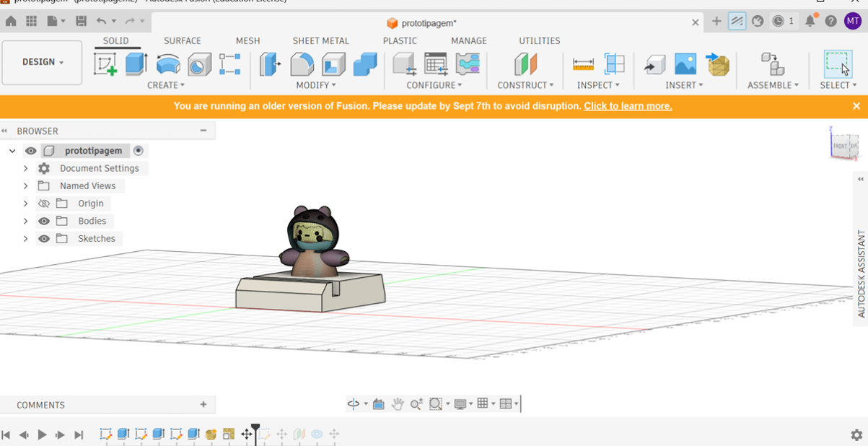Expand the Document Settings node
868x446 pixels.
(x=25, y=168)
